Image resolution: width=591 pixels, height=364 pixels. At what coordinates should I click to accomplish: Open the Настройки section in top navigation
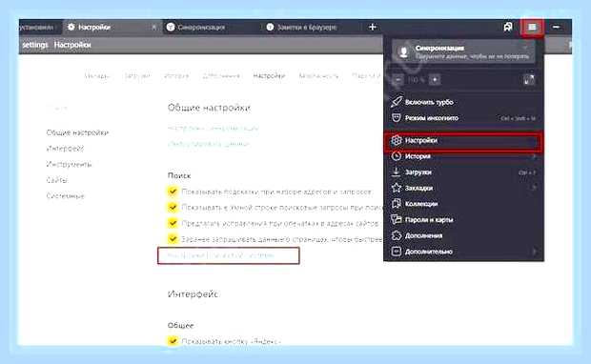(269, 76)
